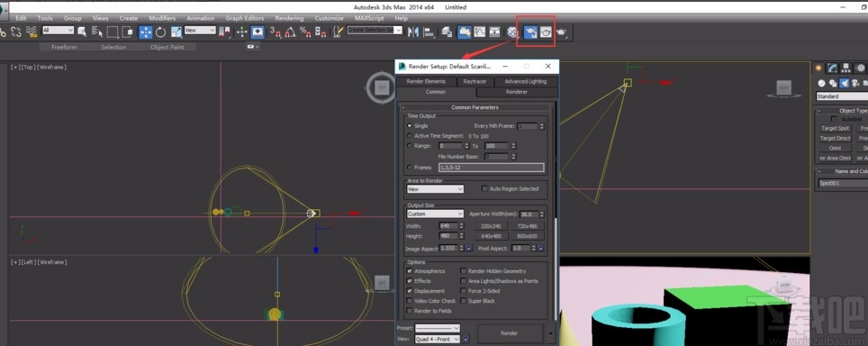The width and height of the screenshot is (868, 346).
Task: Click the Bind to Space Warp icon
Action: [32, 32]
